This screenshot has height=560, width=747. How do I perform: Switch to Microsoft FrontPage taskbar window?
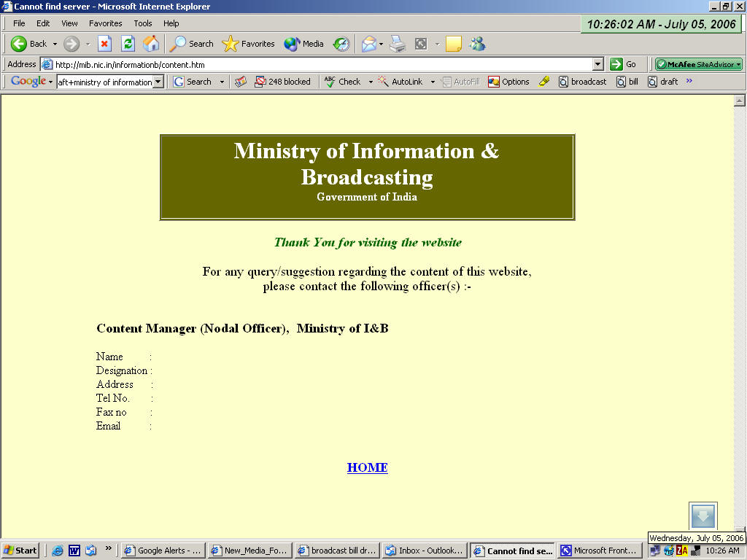pyautogui.click(x=599, y=551)
